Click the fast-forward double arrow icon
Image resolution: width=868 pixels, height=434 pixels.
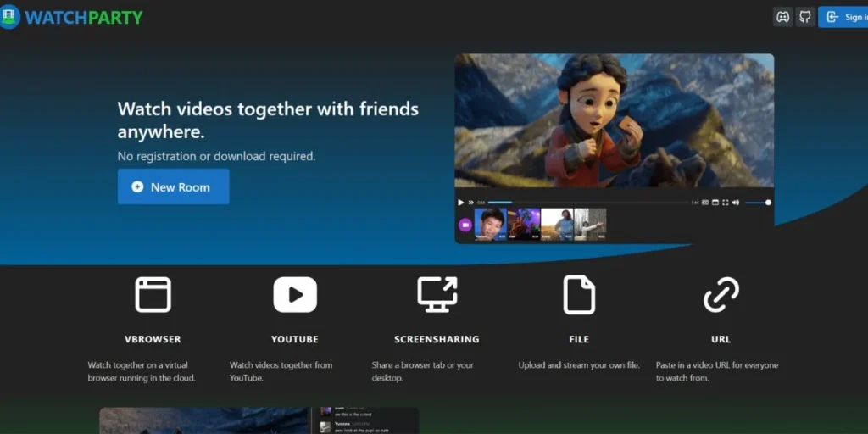click(x=471, y=203)
